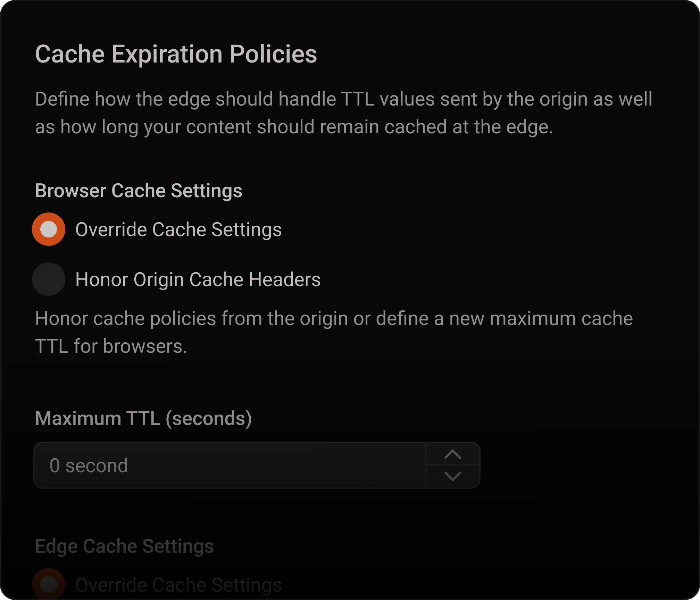Click the "Browser Cache Settings" section heading
The image size is (700, 600).
(139, 191)
